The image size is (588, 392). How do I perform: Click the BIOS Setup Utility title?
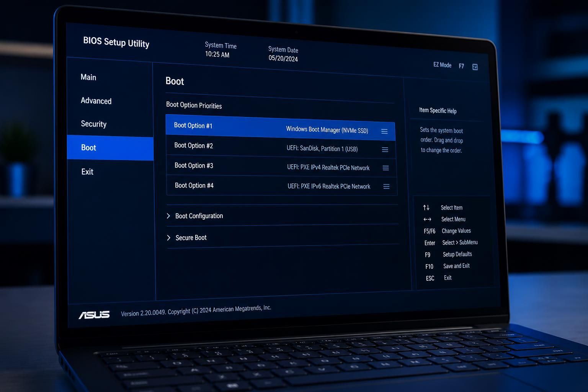point(116,42)
